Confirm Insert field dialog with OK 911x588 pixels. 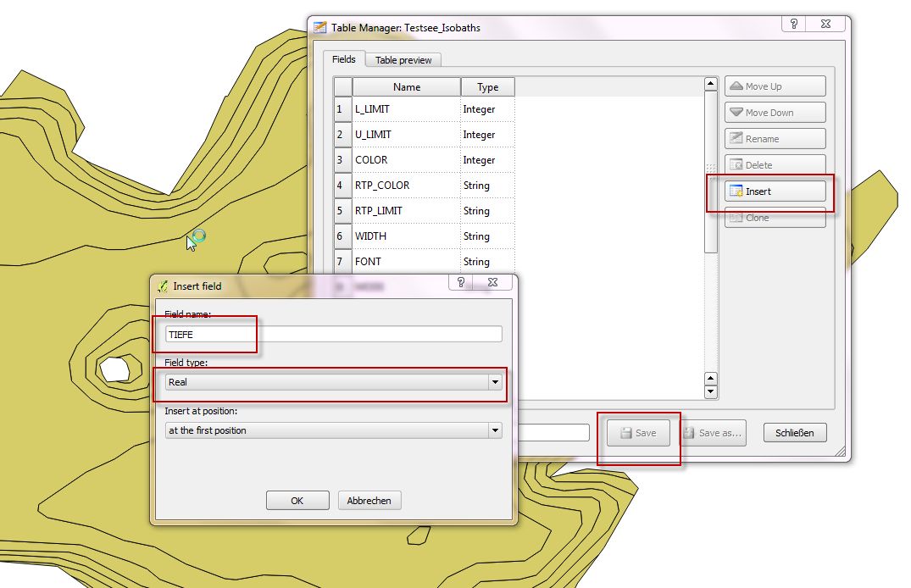[x=297, y=501]
